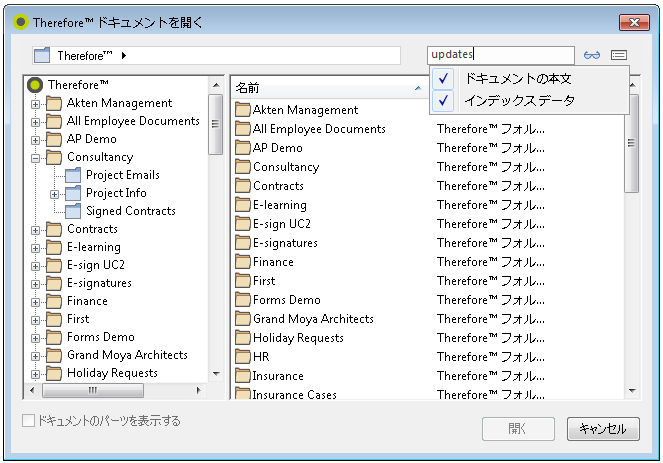Select All Employee Documents in file list

319,129
